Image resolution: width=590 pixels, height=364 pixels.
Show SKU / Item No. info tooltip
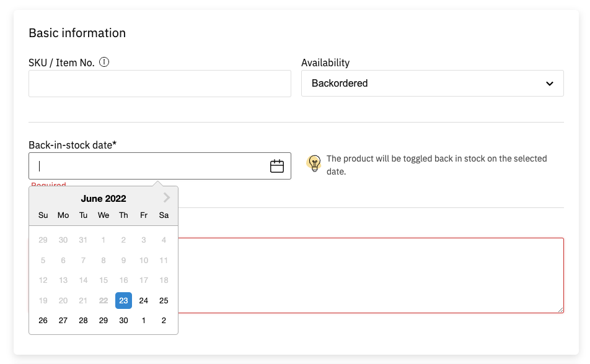click(x=104, y=62)
